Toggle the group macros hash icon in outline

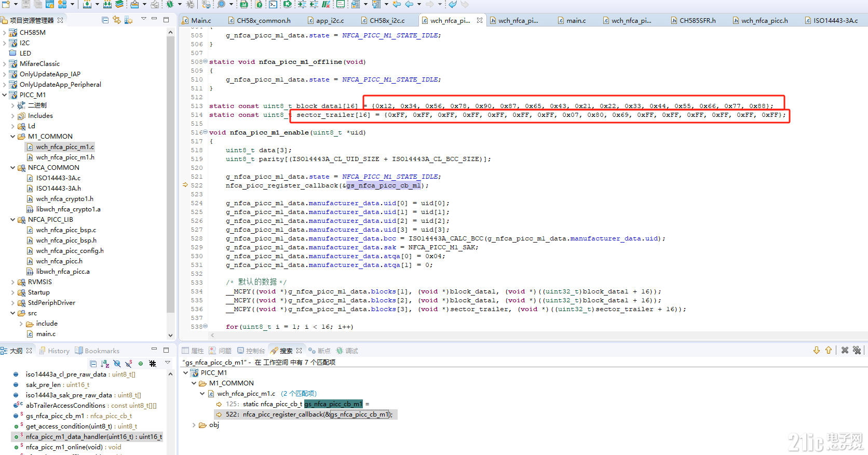coord(153,364)
